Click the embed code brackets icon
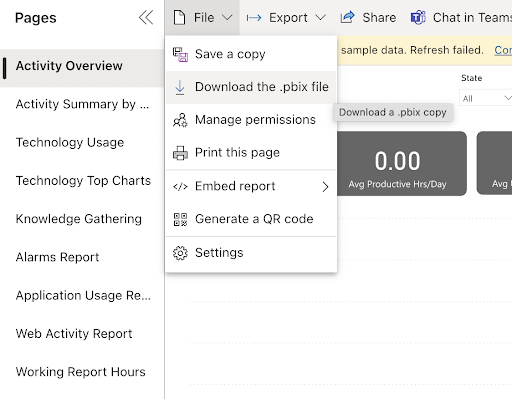This screenshot has height=399, width=512. [180, 186]
